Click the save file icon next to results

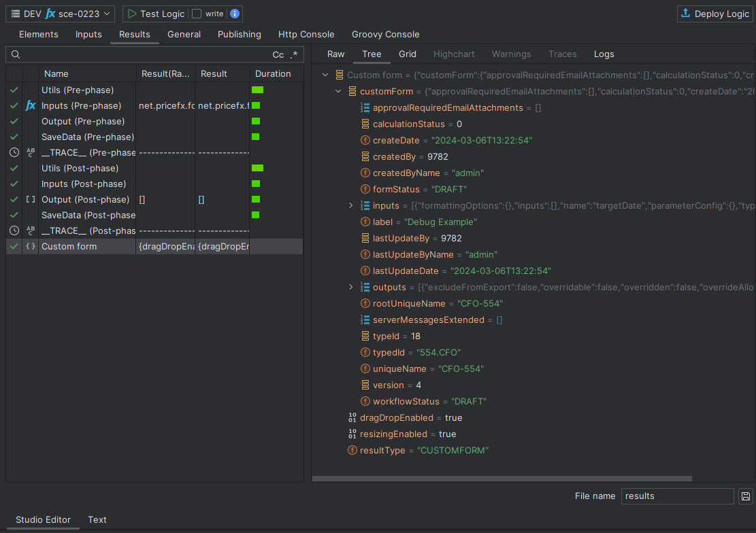(x=745, y=496)
